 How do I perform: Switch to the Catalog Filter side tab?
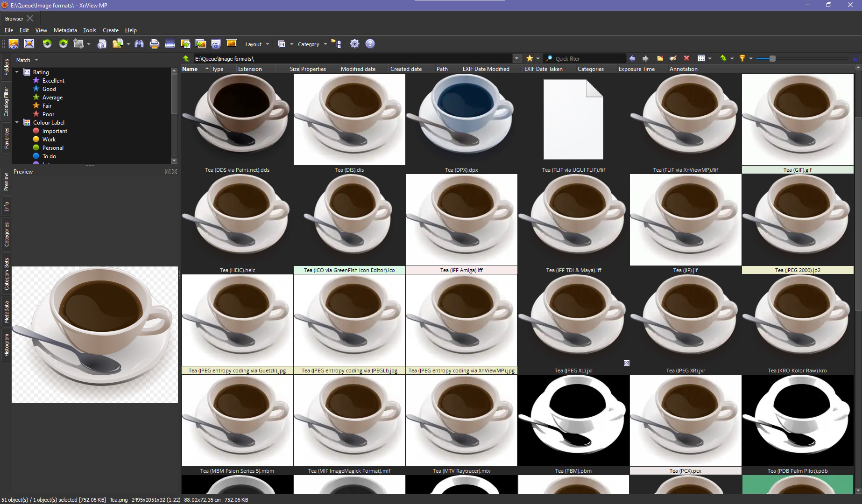pos(6,101)
